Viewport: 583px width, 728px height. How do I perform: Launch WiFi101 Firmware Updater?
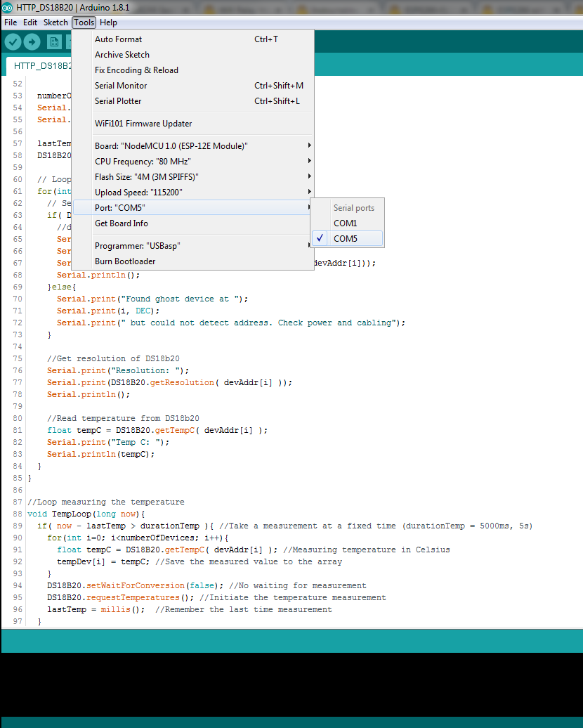193,124
